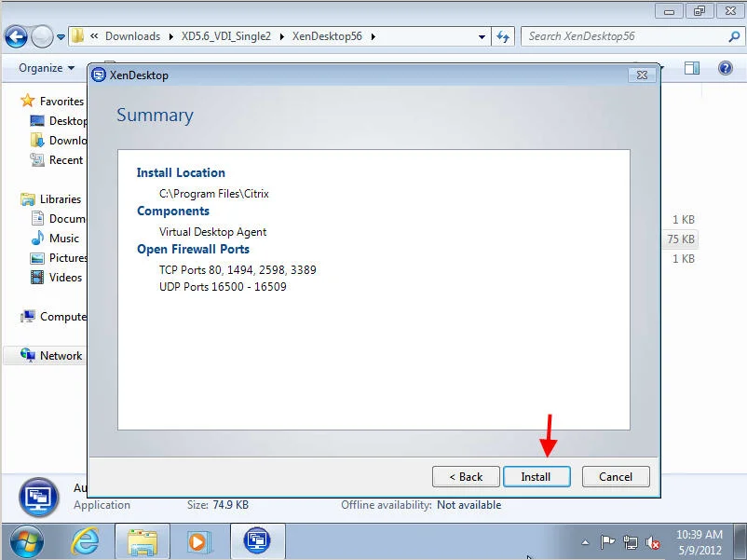The height and width of the screenshot is (560, 747).
Task: Click the Network globe icon
Action: pyautogui.click(x=28, y=355)
